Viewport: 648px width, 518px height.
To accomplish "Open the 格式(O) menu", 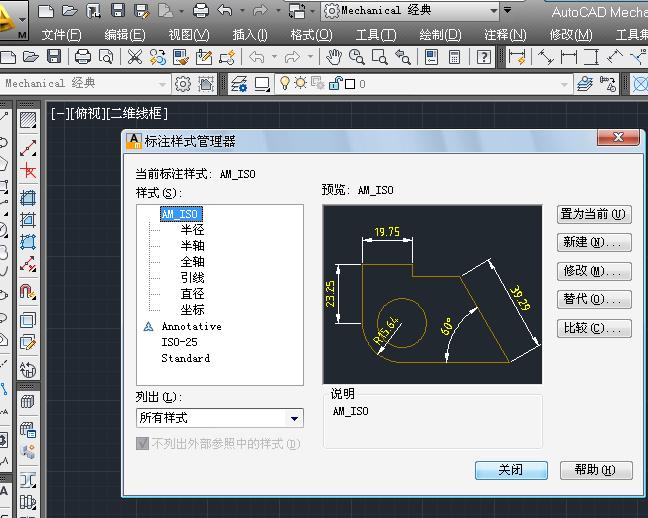I will (x=311, y=35).
